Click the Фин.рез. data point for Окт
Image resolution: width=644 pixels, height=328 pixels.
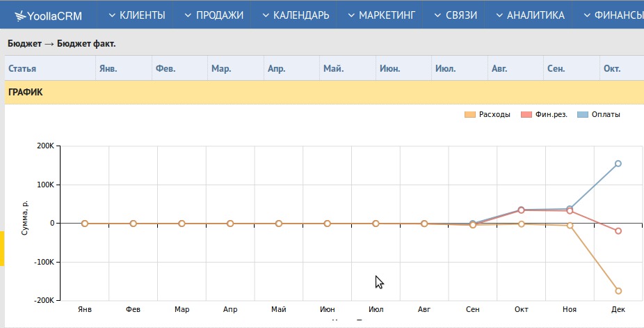[x=521, y=210]
